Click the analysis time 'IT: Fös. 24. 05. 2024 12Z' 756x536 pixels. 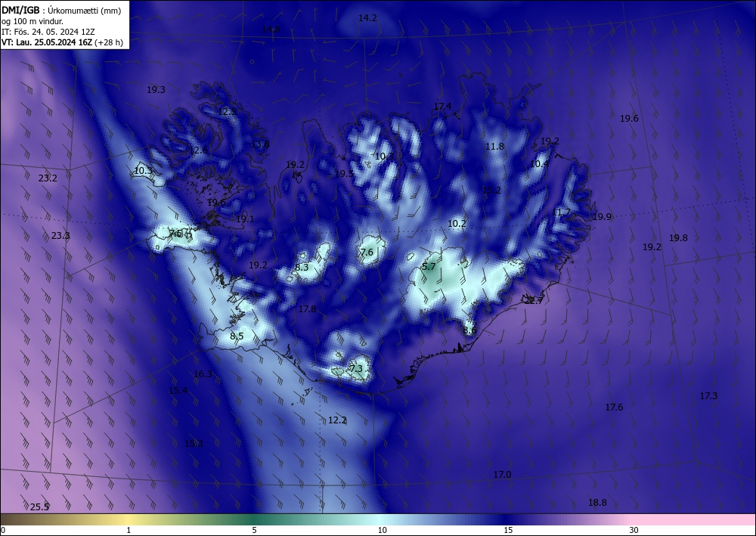pos(48,32)
